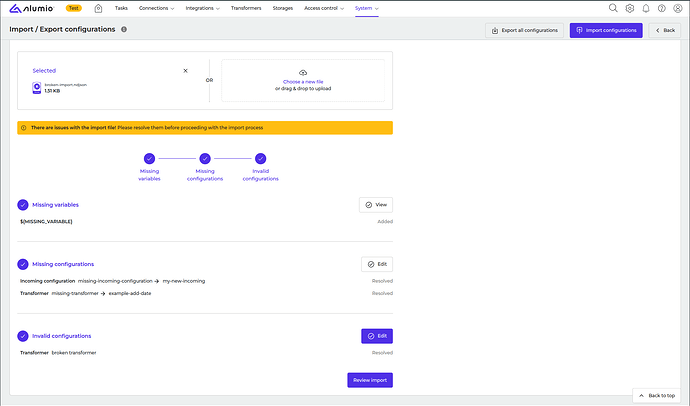Viewport: 690px width, 406px height.
Task: Click the Alumio logo
Action: (31, 8)
